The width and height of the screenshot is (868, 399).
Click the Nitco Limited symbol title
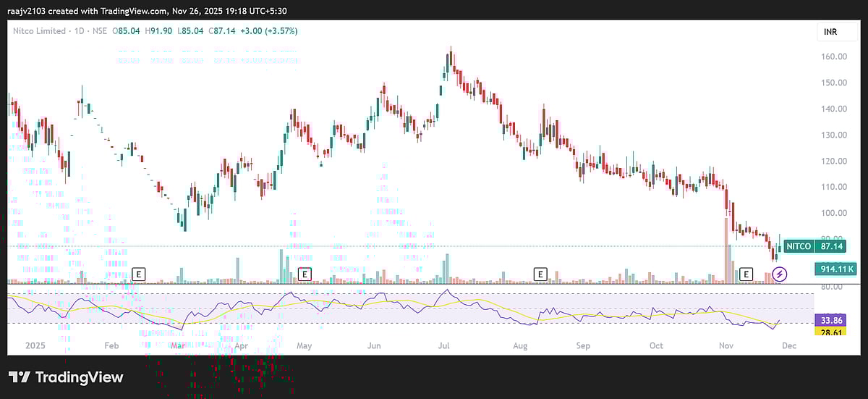[41, 31]
